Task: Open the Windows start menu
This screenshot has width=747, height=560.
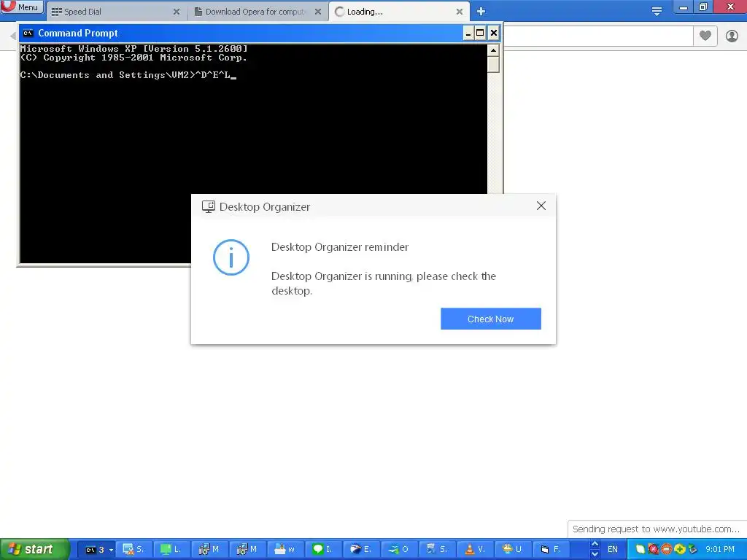Action: tap(35, 549)
